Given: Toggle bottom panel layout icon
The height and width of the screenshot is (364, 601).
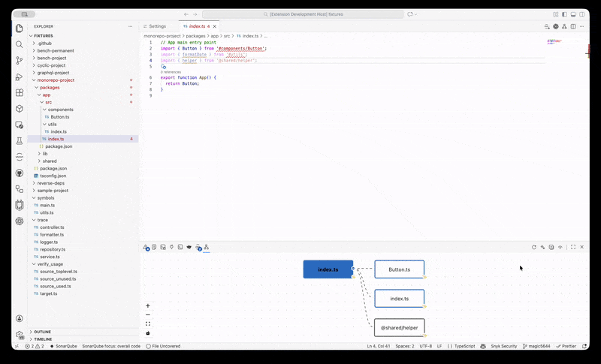Looking at the screenshot, I should tap(573, 14).
